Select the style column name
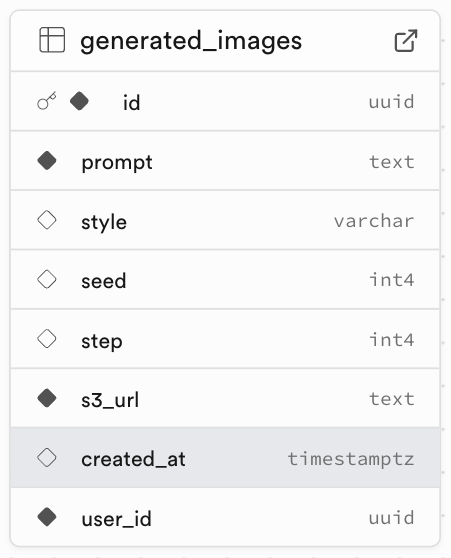The width and height of the screenshot is (451, 558). tap(104, 222)
